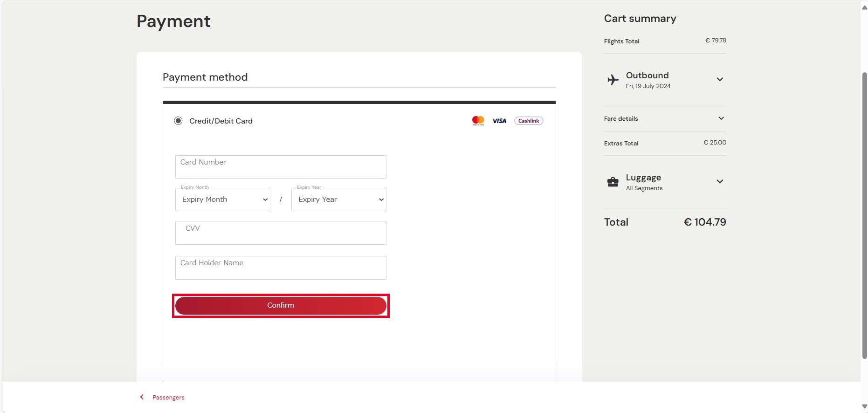Click the Confirm payment button
This screenshot has width=868, height=413.
click(x=281, y=306)
